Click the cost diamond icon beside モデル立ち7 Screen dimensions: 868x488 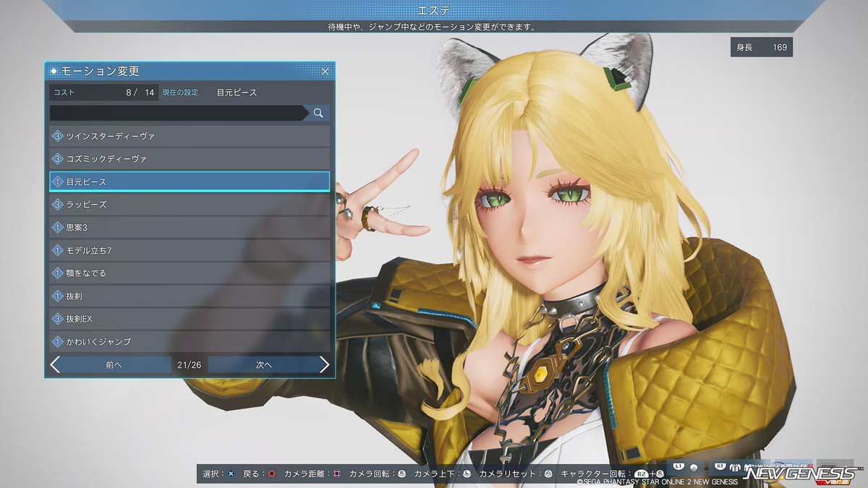pos(58,250)
